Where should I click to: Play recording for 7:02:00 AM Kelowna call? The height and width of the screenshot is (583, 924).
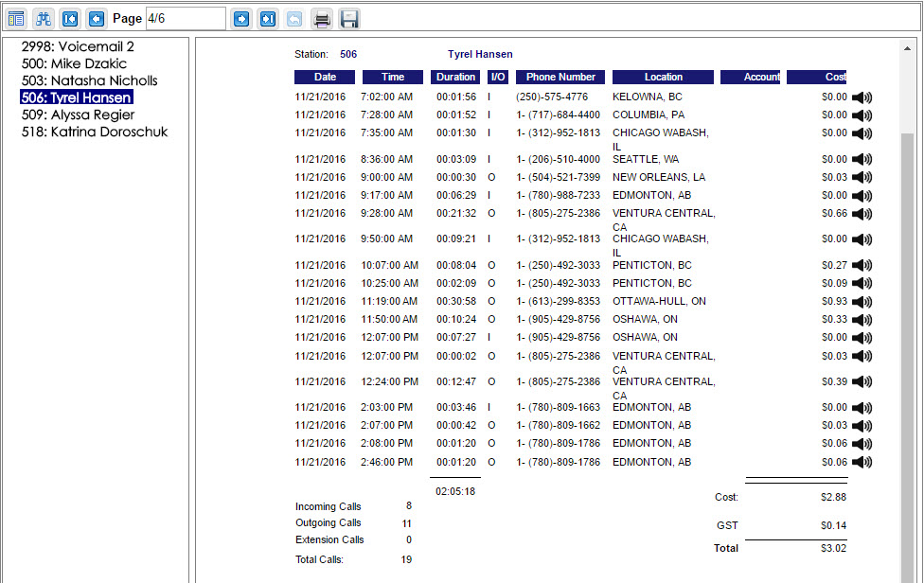click(x=862, y=97)
